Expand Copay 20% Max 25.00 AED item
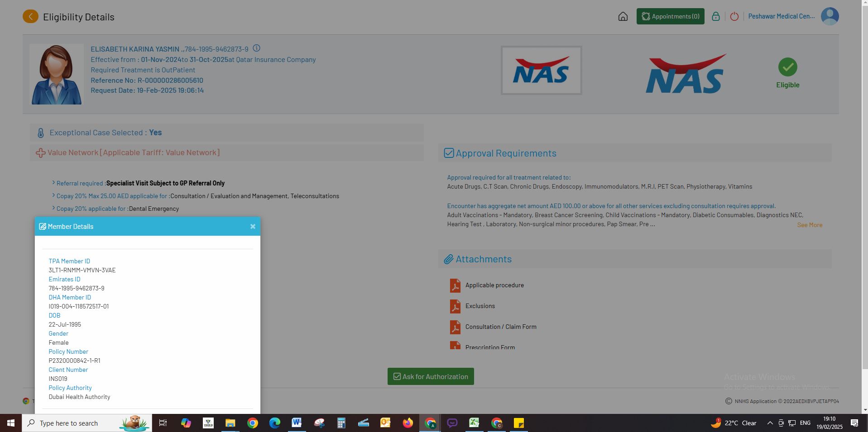Viewport: 868px width, 432px height. click(111, 196)
